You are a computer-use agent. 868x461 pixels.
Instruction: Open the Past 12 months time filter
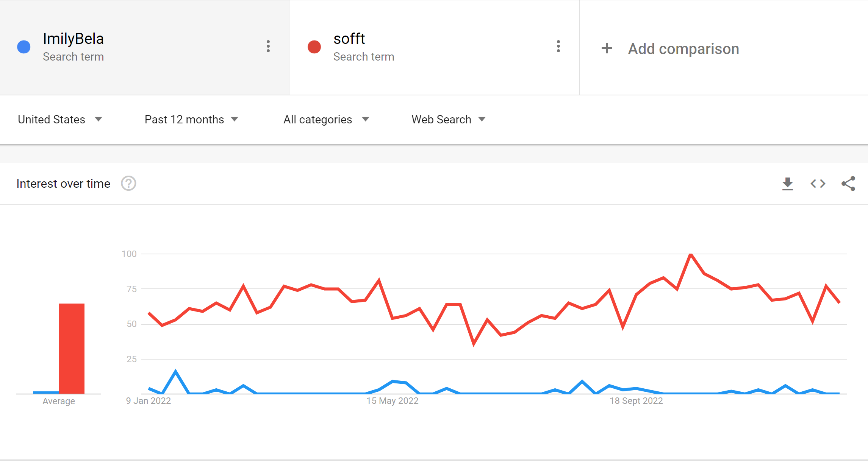[x=191, y=120]
